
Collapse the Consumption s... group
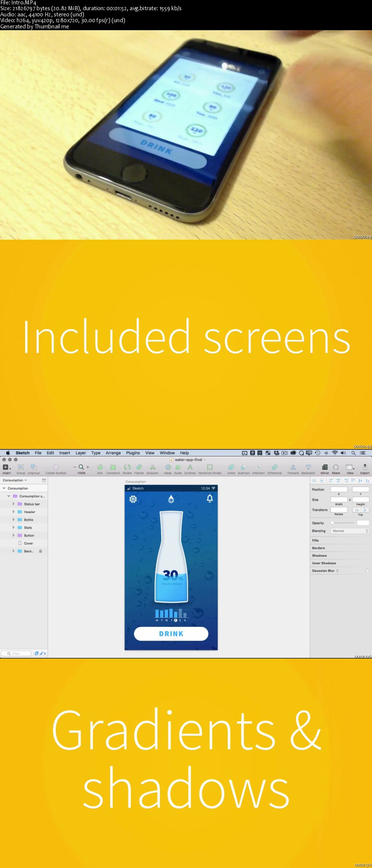9,496
